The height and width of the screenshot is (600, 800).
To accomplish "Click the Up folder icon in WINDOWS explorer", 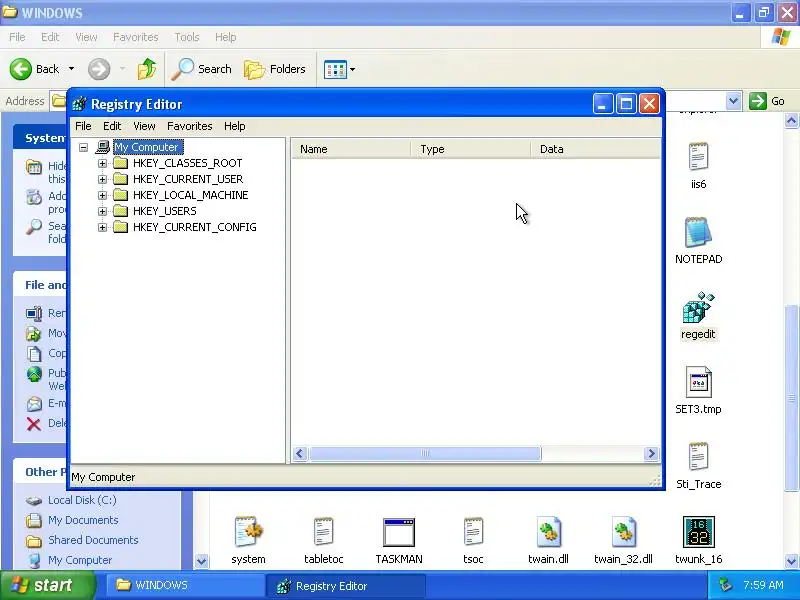I will coord(147,69).
